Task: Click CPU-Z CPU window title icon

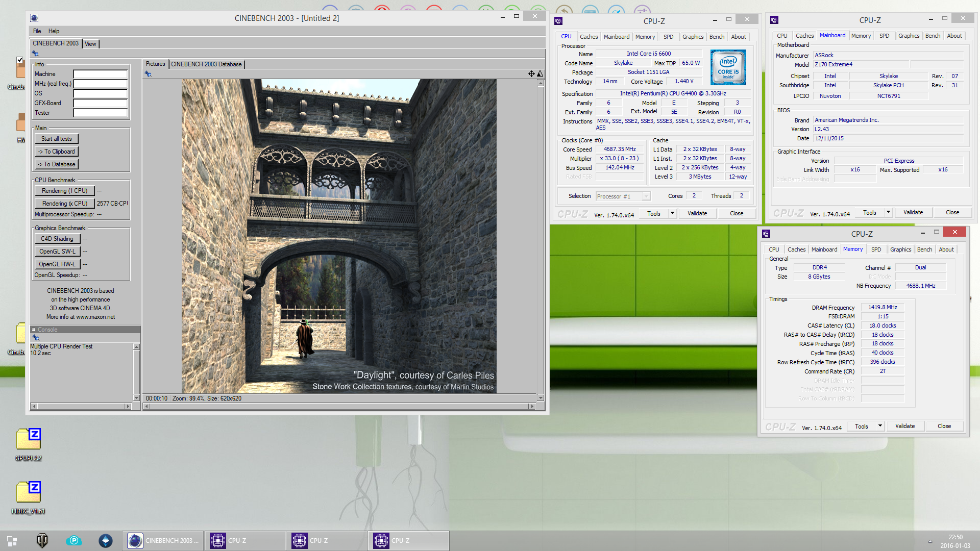Action: pyautogui.click(x=558, y=21)
